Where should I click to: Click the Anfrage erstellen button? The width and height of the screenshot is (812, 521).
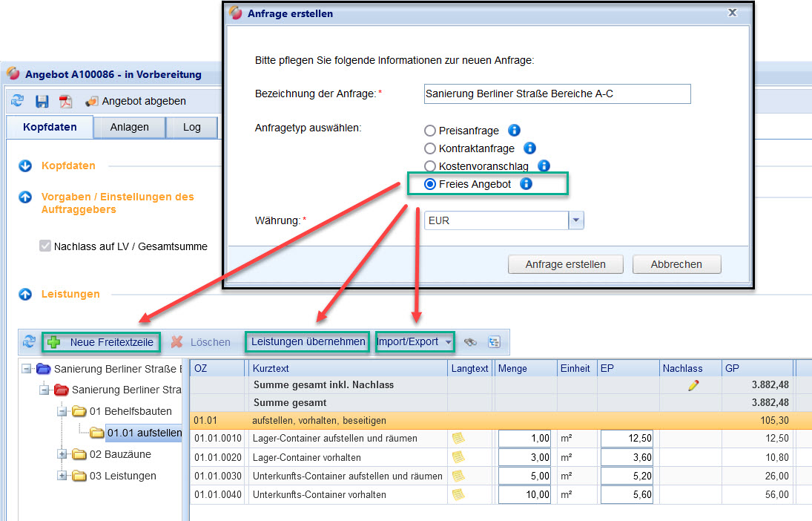click(x=565, y=264)
